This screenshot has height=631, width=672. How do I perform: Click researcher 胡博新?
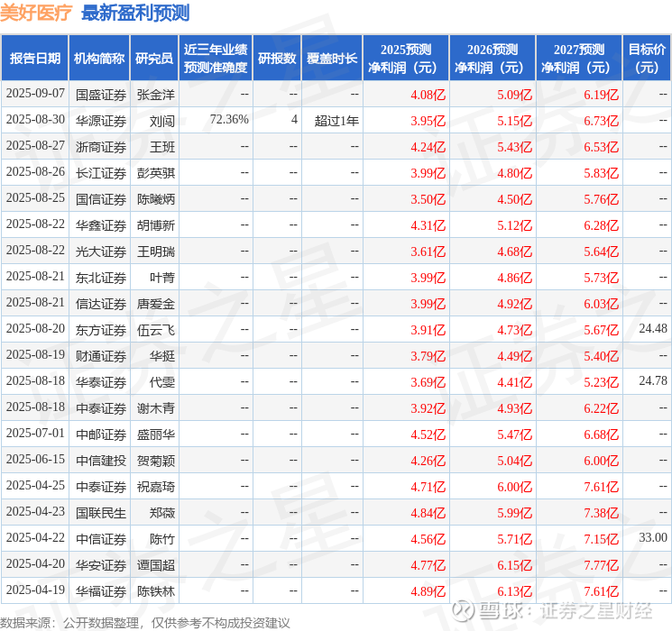(x=155, y=225)
